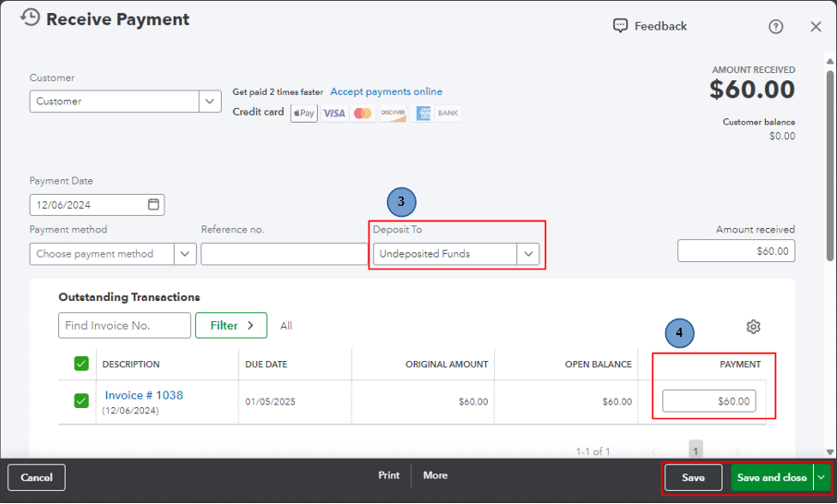This screenshot has height=504, width=837.
Task: Click the due date 01/05/2025 cell
Action: click(x=270, y=402)
